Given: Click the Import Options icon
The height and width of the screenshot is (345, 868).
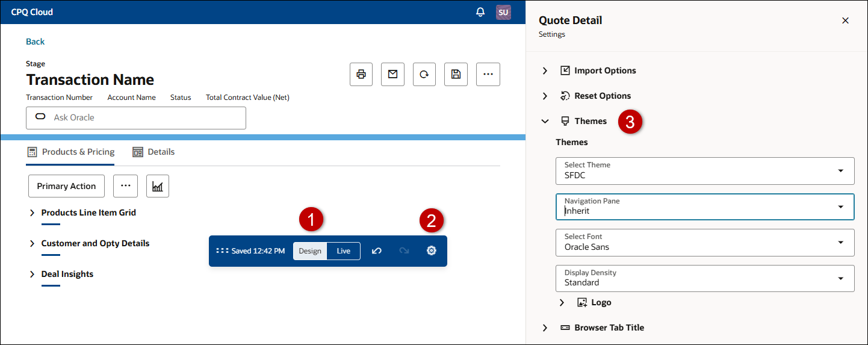Looking at the screenshot, I should point(565,70).
